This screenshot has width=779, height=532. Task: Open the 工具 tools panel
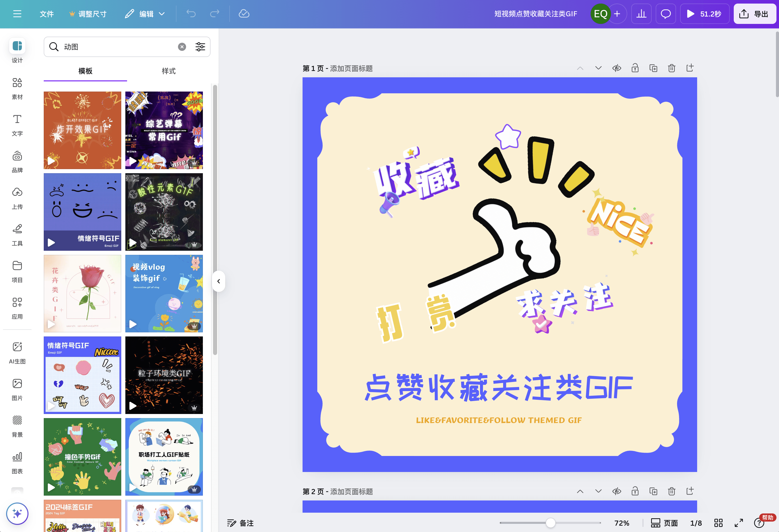point(17,235)
